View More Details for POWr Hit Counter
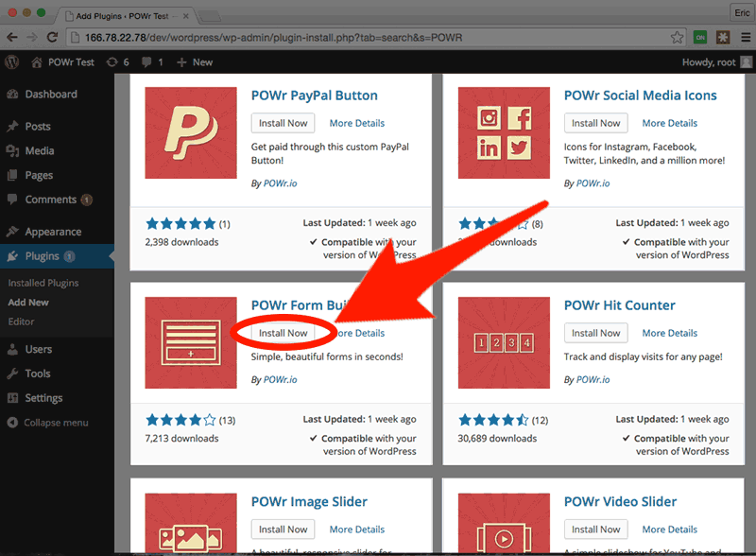This screenshot has height=556, width=756. click(x=670, y=333)
